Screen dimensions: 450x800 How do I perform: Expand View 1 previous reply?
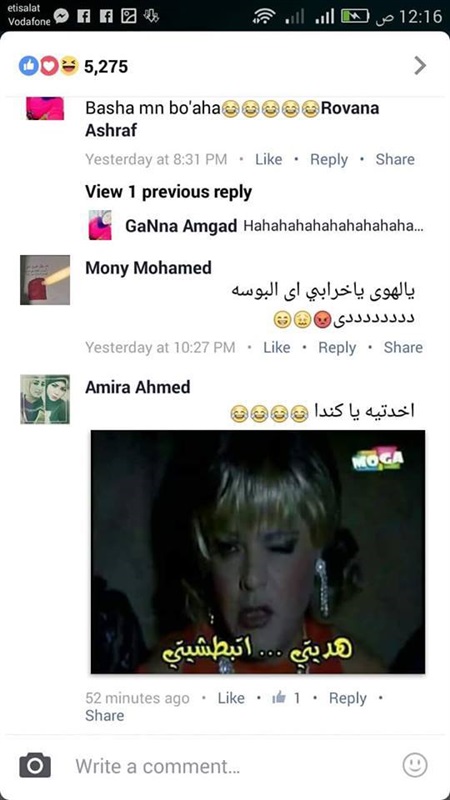point(168,192)
